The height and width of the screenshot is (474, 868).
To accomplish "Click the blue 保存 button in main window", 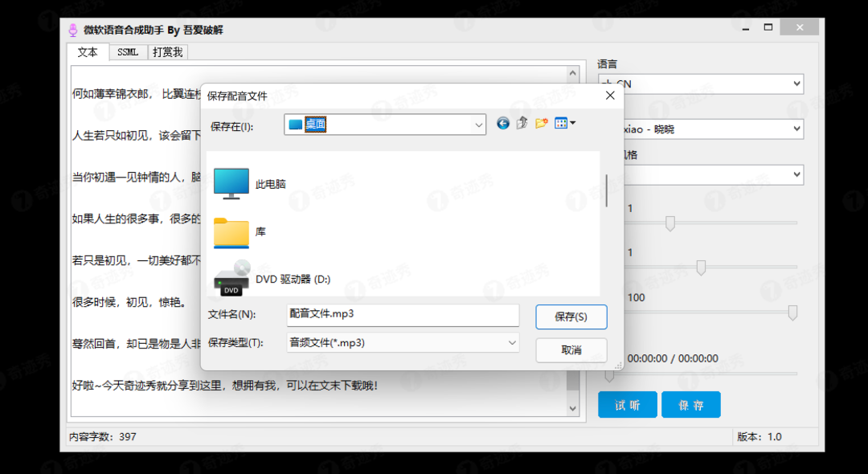I will (691, 405).
